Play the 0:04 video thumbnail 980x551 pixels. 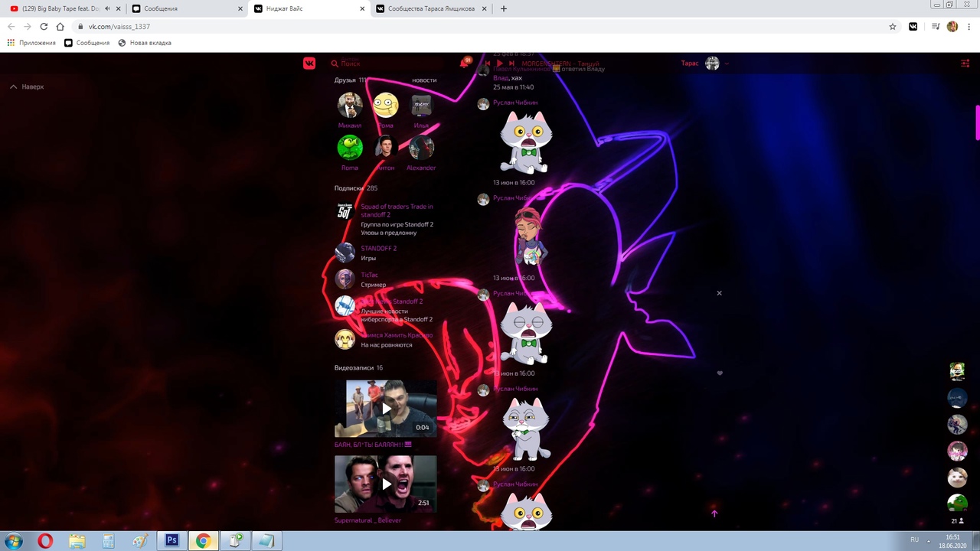tap(386, 409)
